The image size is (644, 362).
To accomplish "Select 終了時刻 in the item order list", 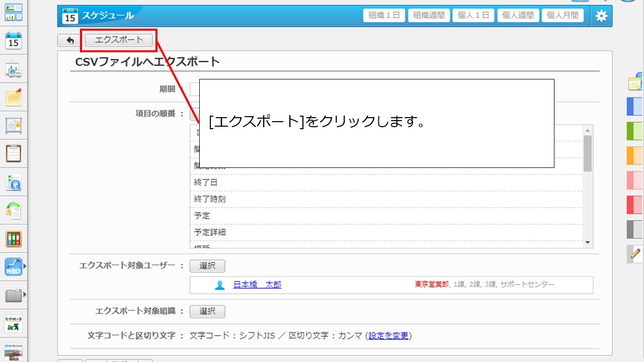I will tap(210, 199).
